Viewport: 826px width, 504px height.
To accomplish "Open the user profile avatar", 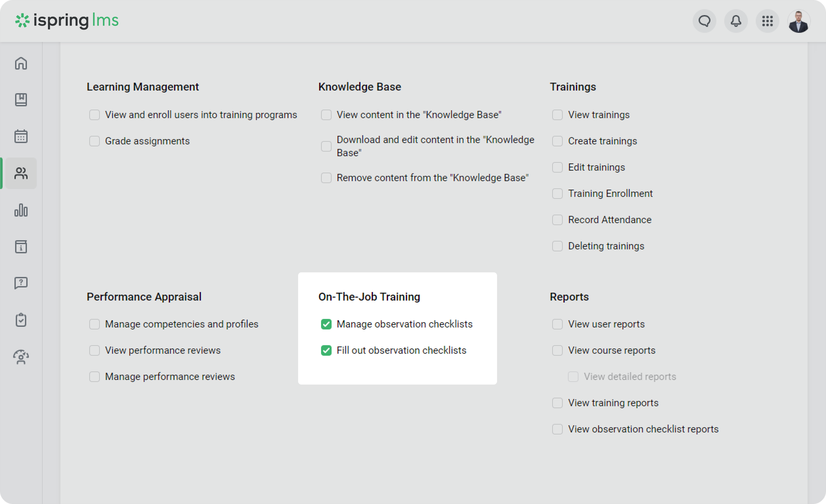I will pyautogui.click(x=798, y=21).
